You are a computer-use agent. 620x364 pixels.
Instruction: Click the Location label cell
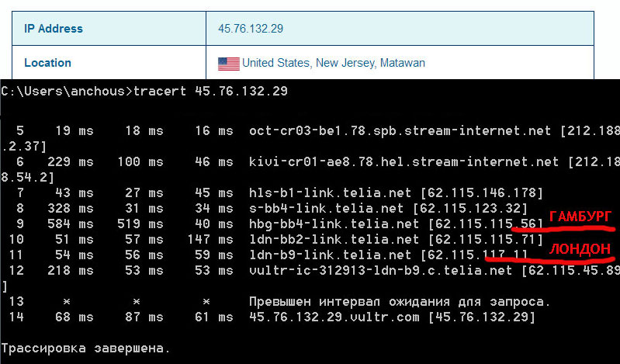click(x=47, y=63)
